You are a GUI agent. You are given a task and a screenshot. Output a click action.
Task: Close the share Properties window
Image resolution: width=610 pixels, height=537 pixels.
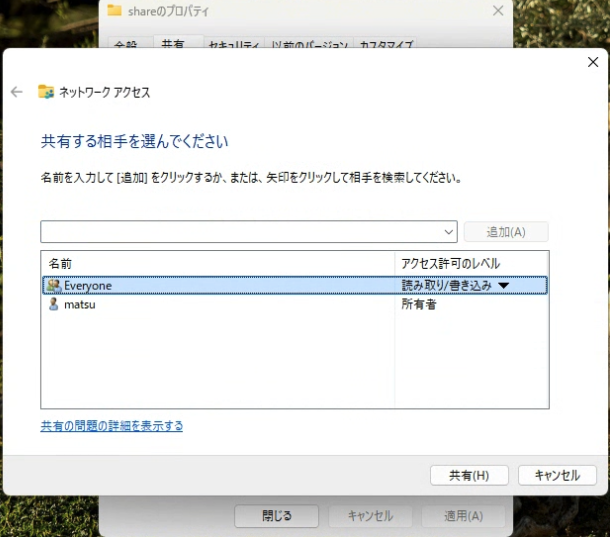pyautogui.click(x=498, y=10)
